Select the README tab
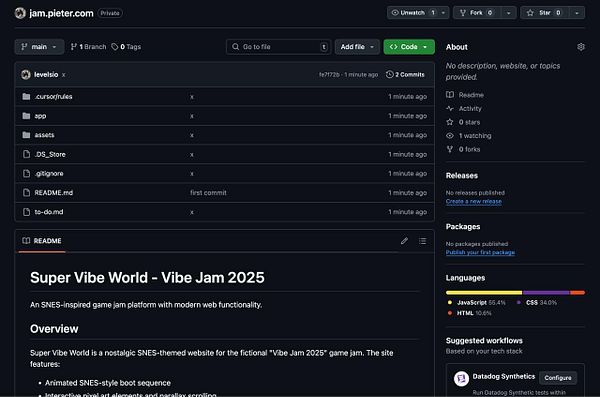This screenshot has height=397, width=600. tap(42, 241)
